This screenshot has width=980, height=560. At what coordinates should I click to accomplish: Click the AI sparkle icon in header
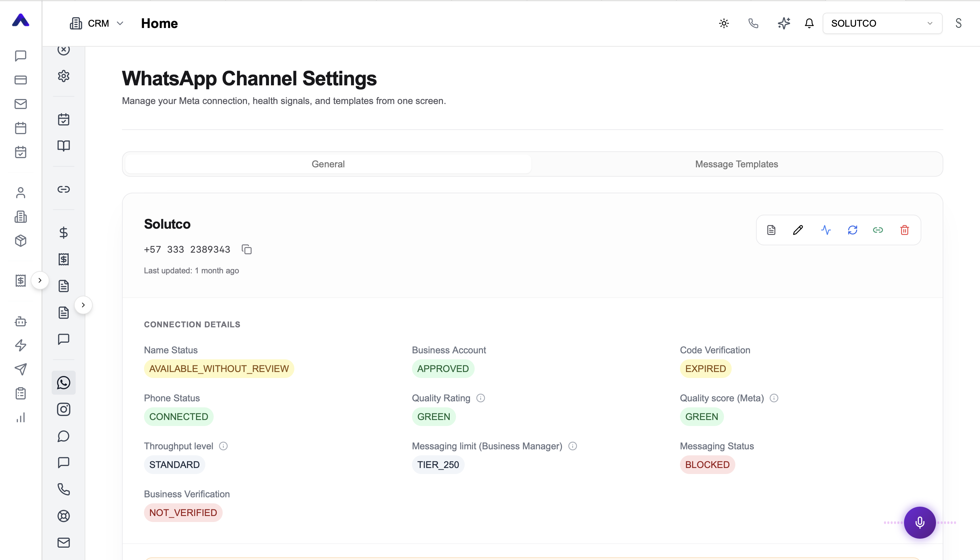pos(783,23)
